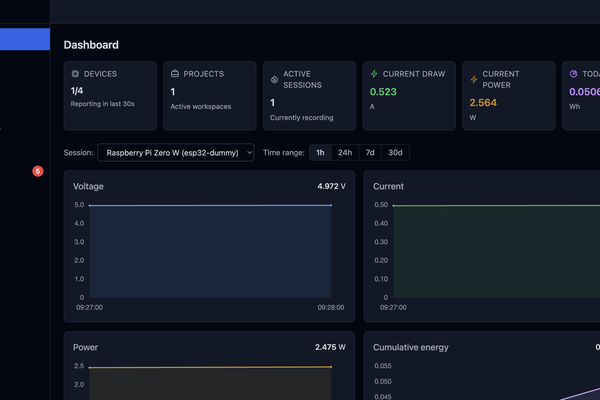The height and width of the screenshot is (400, 600).
Task: Click the 09:27:00 label on Voltage chart
Action: point(90,307)
